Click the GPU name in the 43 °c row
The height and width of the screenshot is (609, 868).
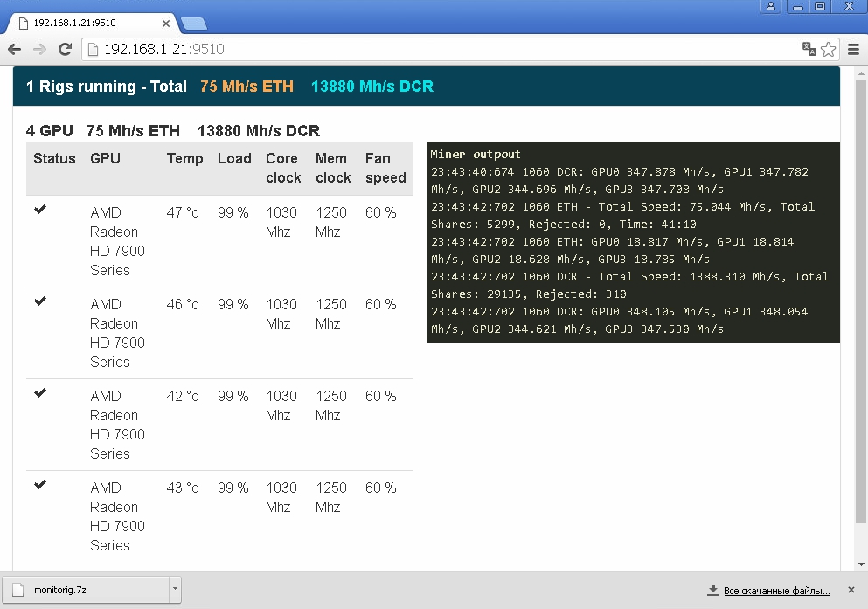coord(117,516)
